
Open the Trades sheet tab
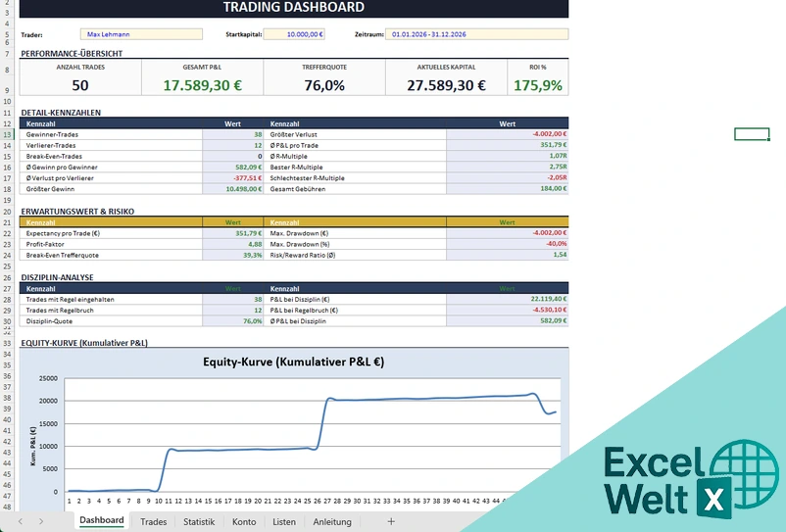pyautogui.click(x=154, y=521)
